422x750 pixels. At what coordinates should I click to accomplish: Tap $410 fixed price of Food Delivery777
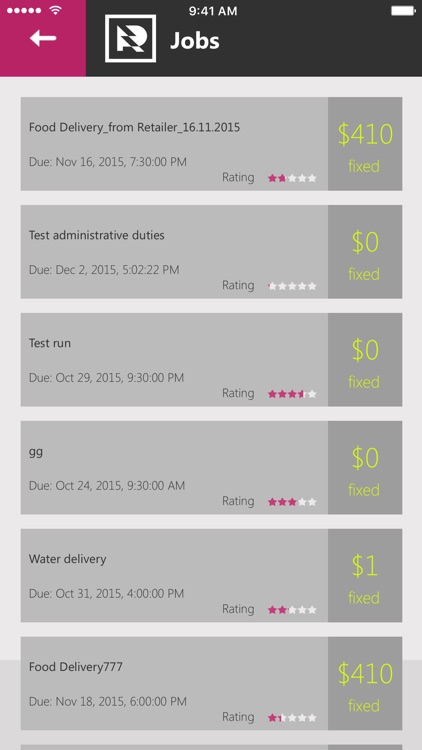point(365,684)
